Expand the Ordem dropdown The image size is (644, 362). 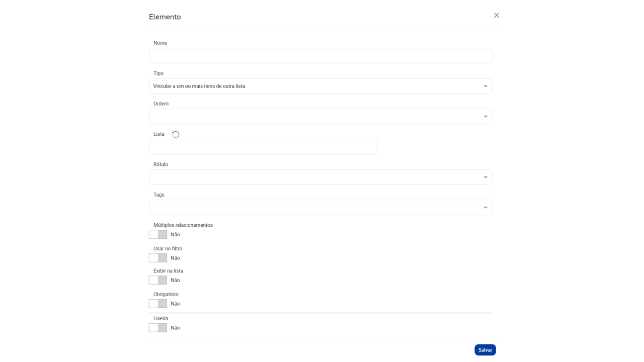[x=320, y=116]
